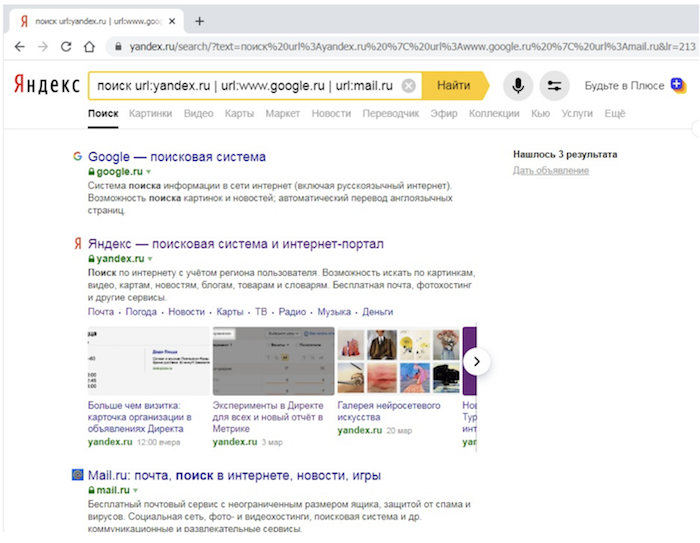
Task: Click the Больше чем визитка card title
Action: point(140,417)
